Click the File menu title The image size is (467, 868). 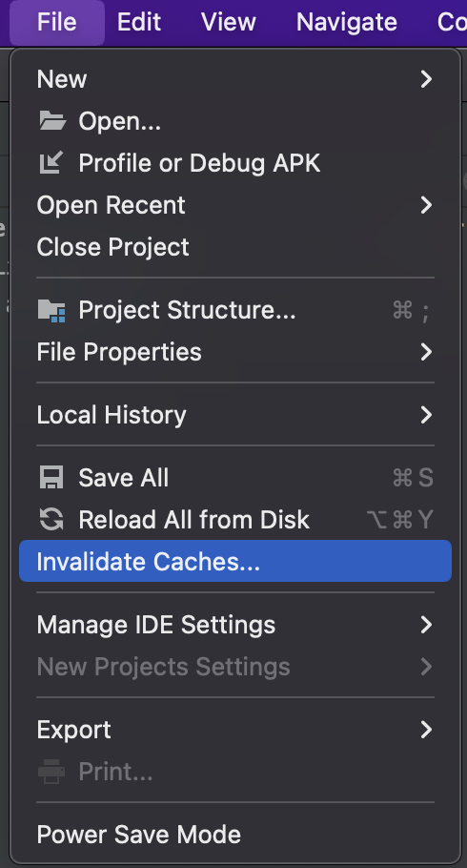point(57,22)
